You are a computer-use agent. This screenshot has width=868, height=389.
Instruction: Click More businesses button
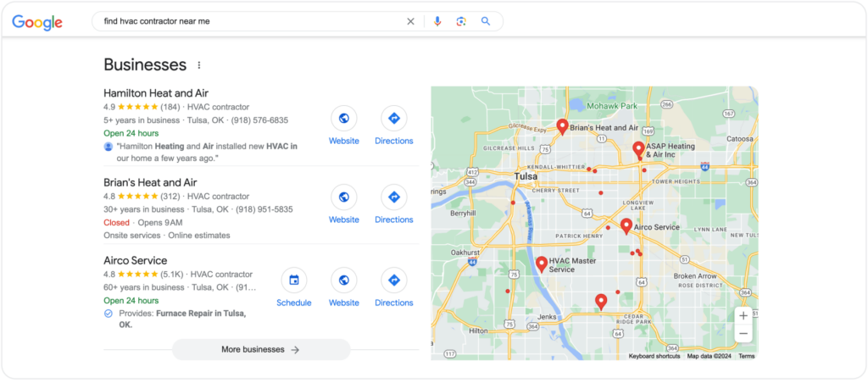click(x=261, y=350)
